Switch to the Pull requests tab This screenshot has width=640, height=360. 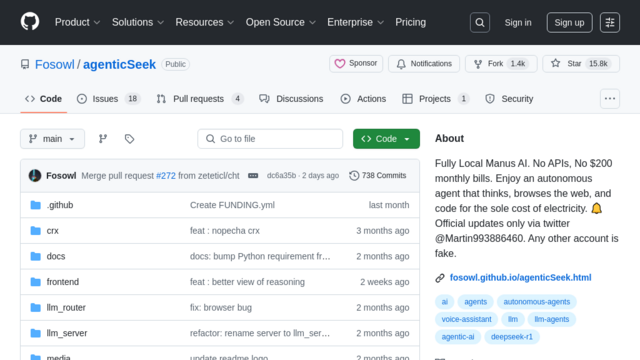(x=200, y=99)
